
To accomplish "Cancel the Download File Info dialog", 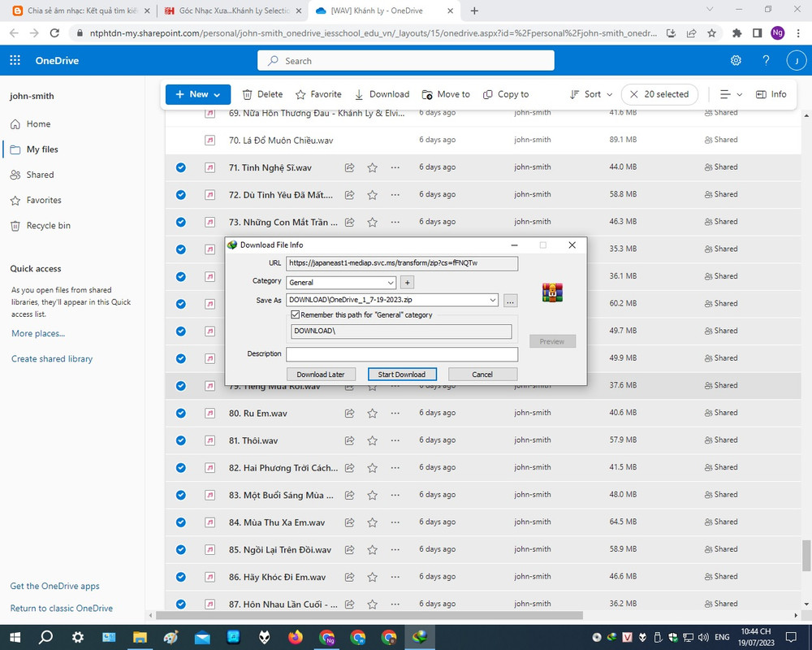I will pos(482,375).
